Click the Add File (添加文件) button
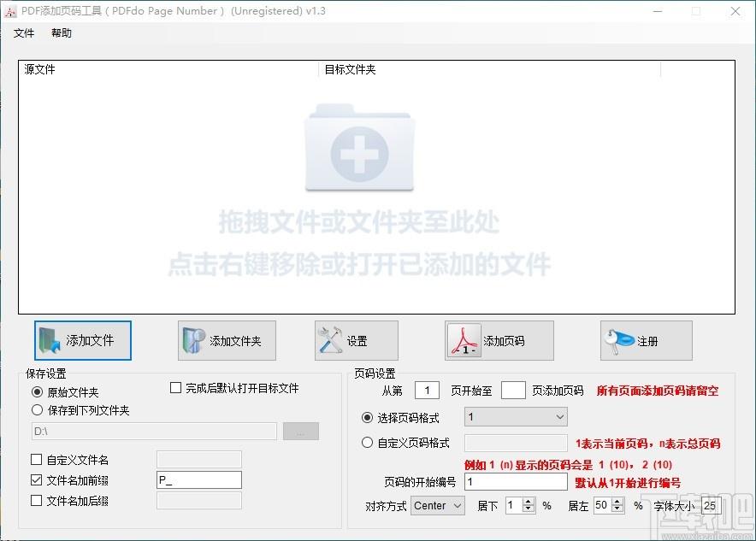Screen dimensions: 756x541 pos(82,341)
